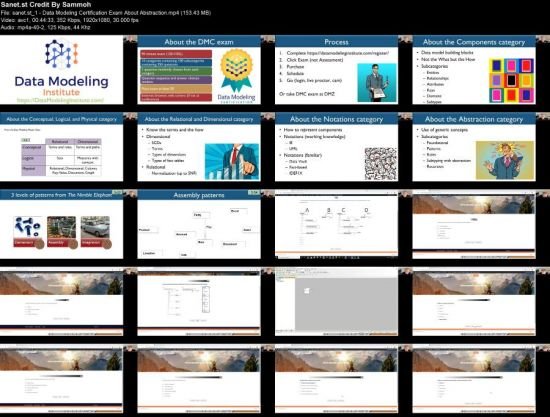
Task: Click 'Data model building blocks' bullet
Action: click(x=447, y=53)
